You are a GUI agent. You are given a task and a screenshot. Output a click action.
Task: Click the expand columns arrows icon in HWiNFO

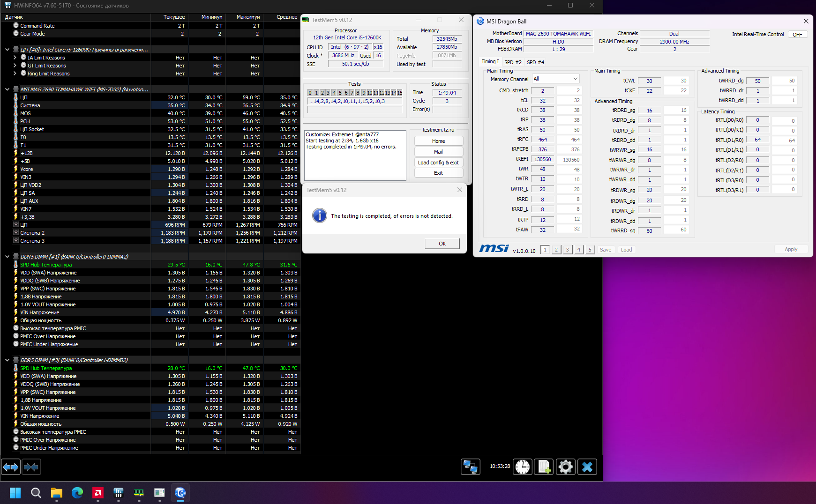click(11, 467)
